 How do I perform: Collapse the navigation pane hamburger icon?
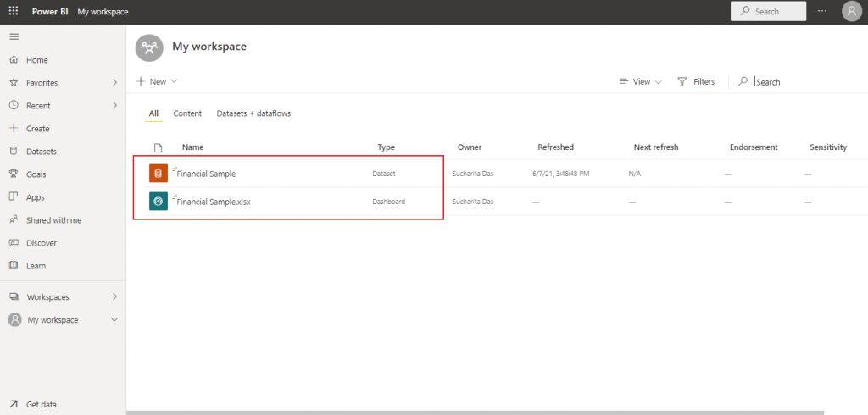(14, 36)
